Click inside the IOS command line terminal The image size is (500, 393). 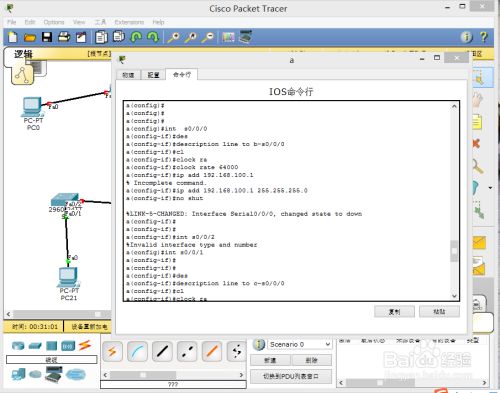[x=287, y=201]
